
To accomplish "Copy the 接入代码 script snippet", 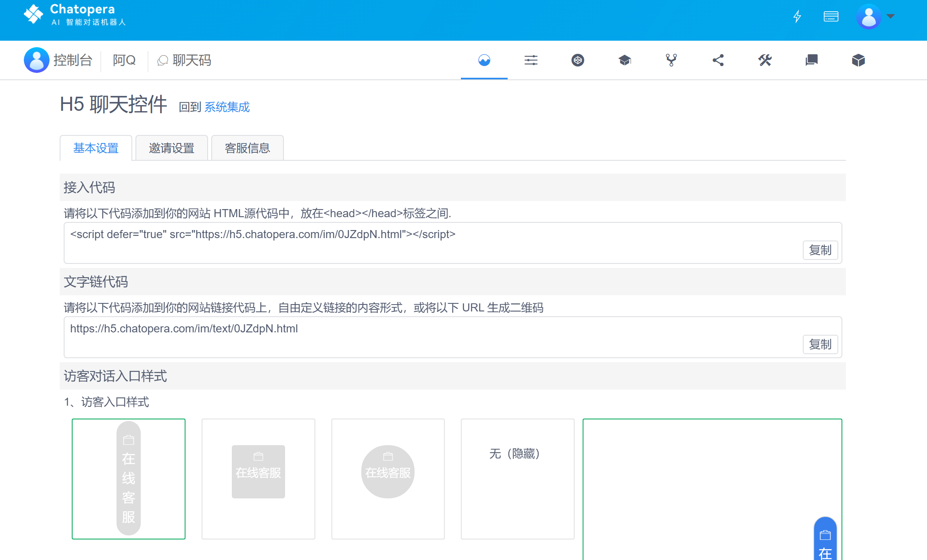I will (820, 250).
